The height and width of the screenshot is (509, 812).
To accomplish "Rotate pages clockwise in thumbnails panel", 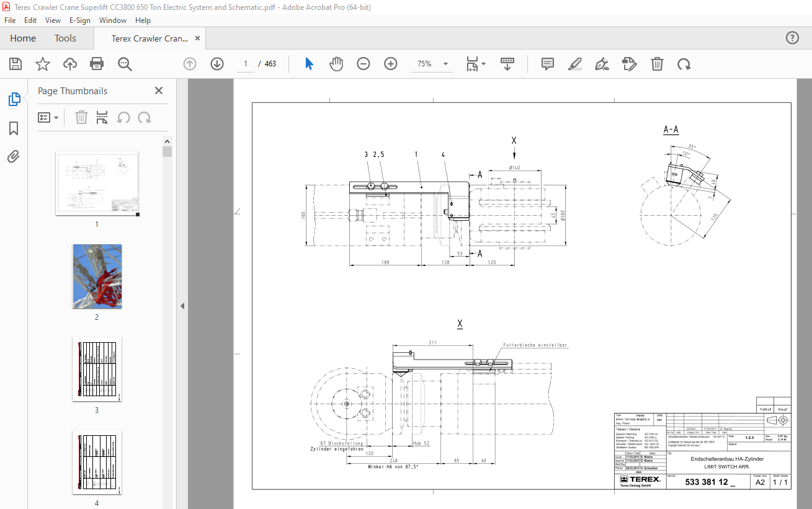I will tap(145, 117).
